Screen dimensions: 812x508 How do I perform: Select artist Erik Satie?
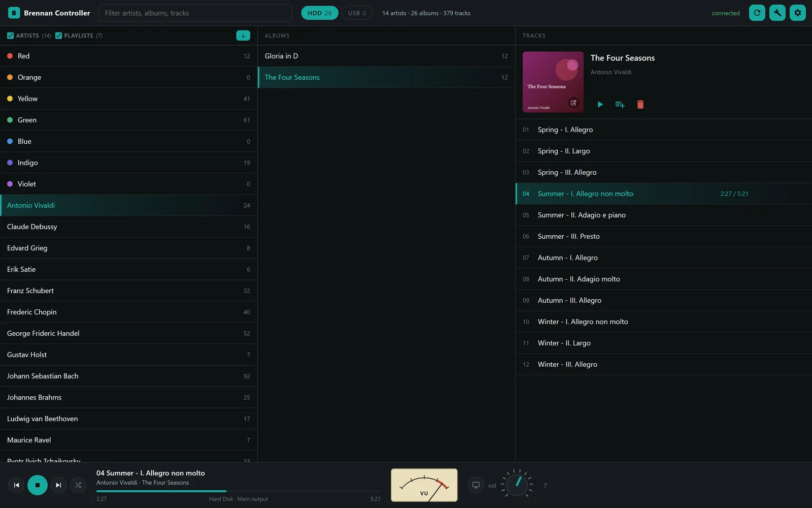128,269
